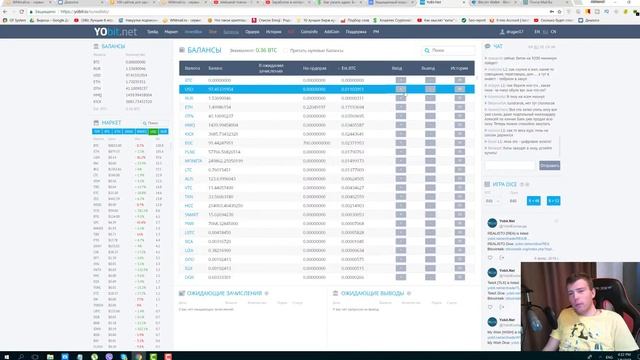This screenshot has width=640, height=360.
Task: Select the RUR tab in Market panel
Action: click(x=163, y=131)
